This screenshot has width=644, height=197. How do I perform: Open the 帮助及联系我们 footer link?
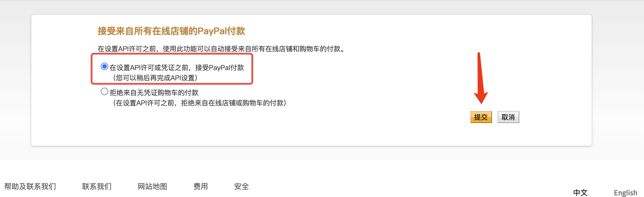(x=30, y=186)
